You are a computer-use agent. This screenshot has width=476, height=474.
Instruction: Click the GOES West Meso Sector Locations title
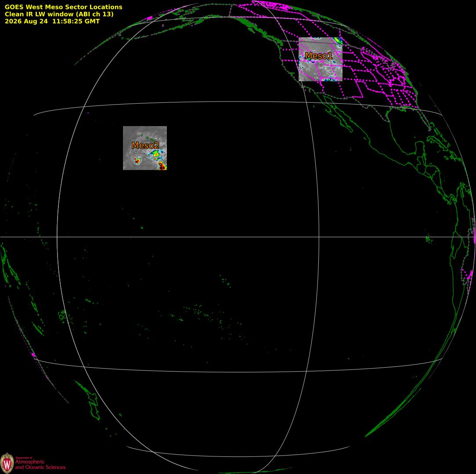tap(63, 7)
